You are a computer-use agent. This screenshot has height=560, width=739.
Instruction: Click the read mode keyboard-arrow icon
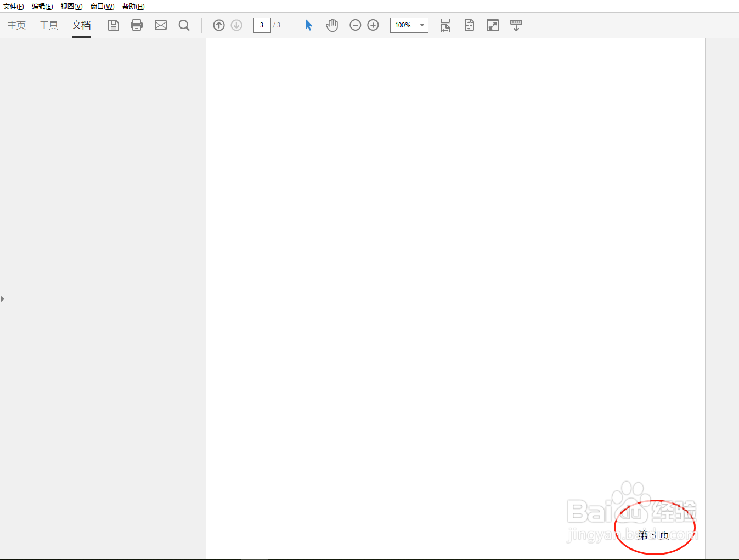click(516, 25)
